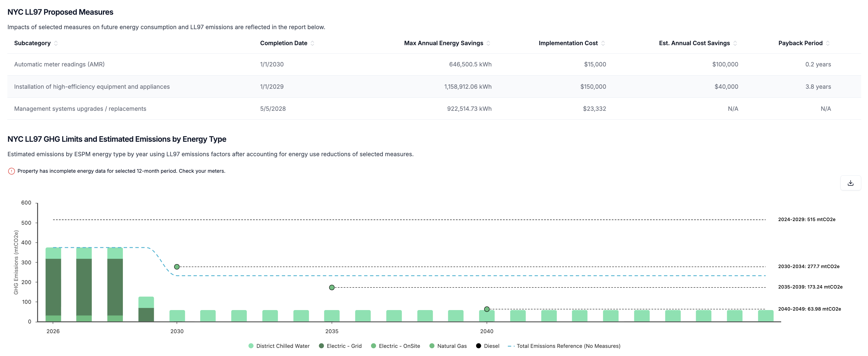This screenshot has height=356, width=868.
Task: Click the 2030-2034 limit marker dot
Action: [x=177, y=267]
